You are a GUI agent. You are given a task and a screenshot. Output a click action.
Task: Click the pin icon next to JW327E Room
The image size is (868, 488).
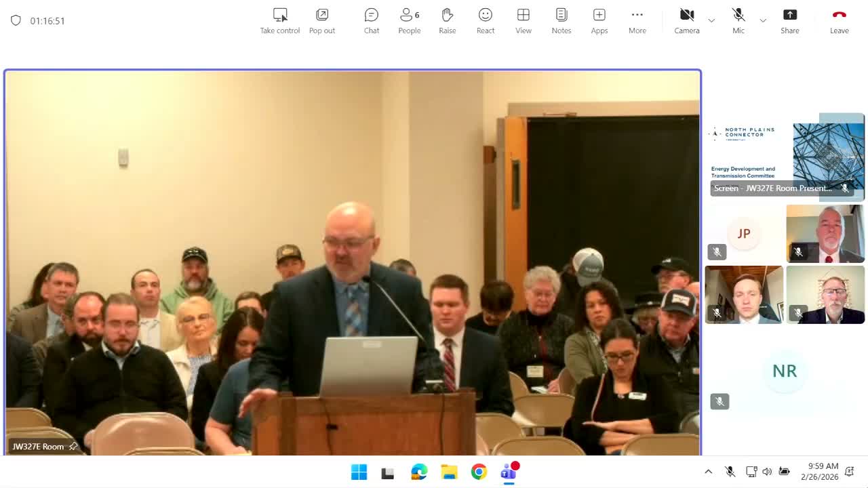73,446
